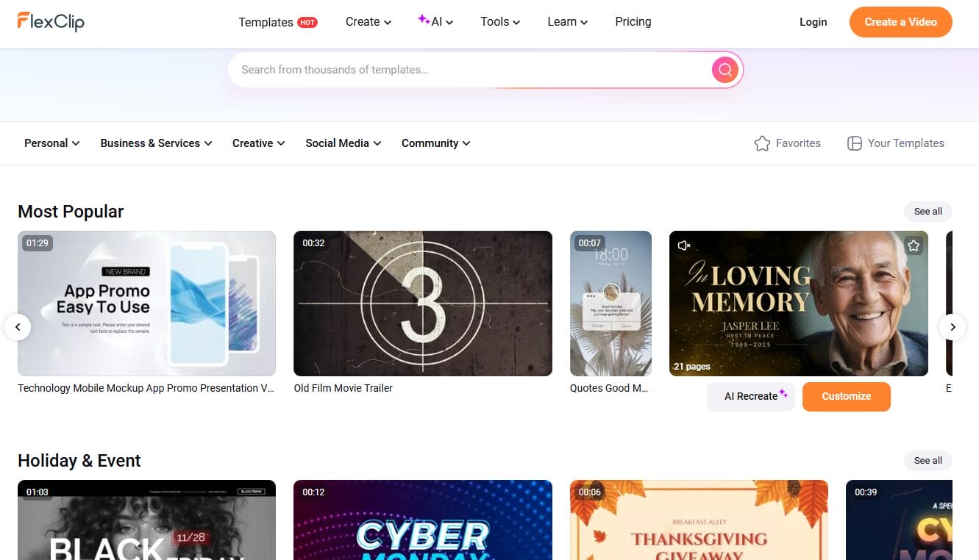Click the Create a Video button
This screenshot has width=979, height=560.
coord(900,22)
